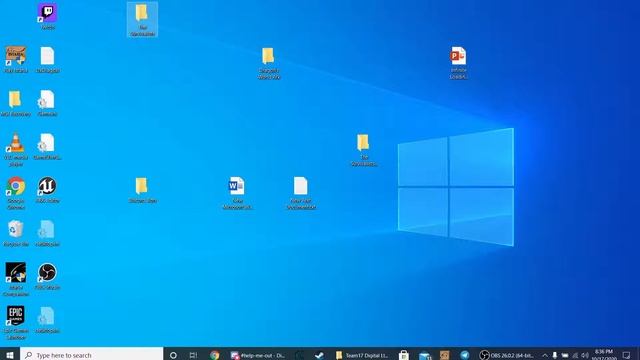Click the microphone icon in system tray

[555, 355]
